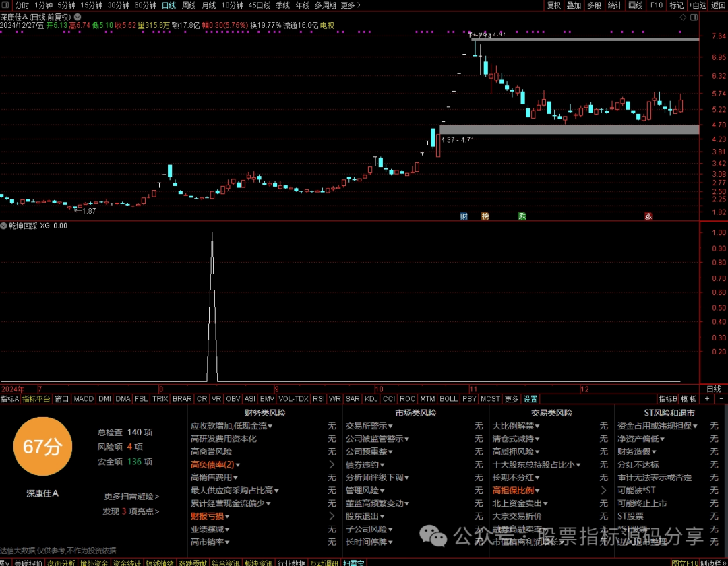
Task: Click the 日线 label at axis corner
Action: [714, 389]
